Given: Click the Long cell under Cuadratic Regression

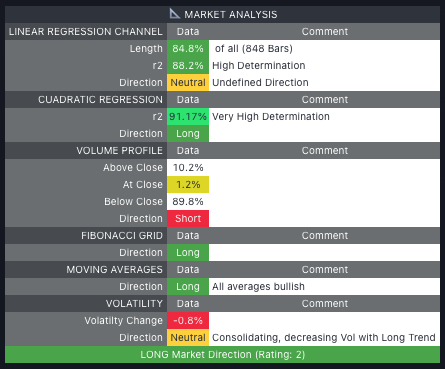Looking at the screenshot, I should click(x=188, y=134).
